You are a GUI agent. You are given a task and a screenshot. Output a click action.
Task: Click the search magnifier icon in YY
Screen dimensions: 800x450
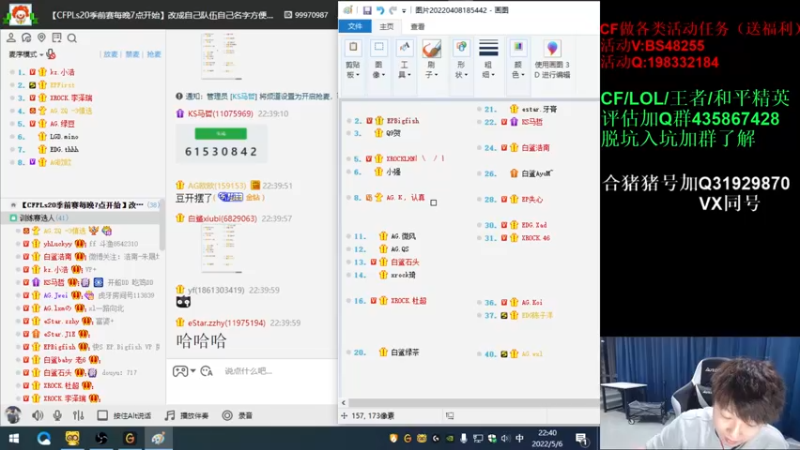(x=72, y=38)
